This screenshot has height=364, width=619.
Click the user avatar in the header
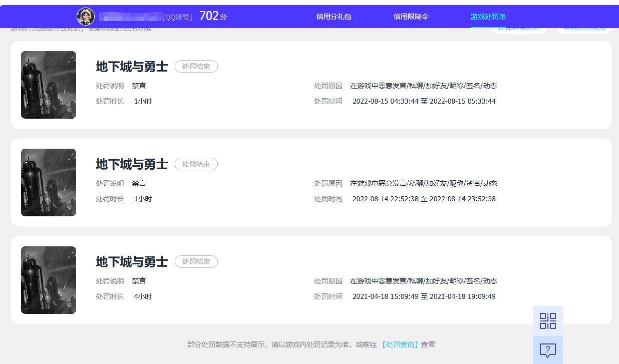tap(86, 17)
